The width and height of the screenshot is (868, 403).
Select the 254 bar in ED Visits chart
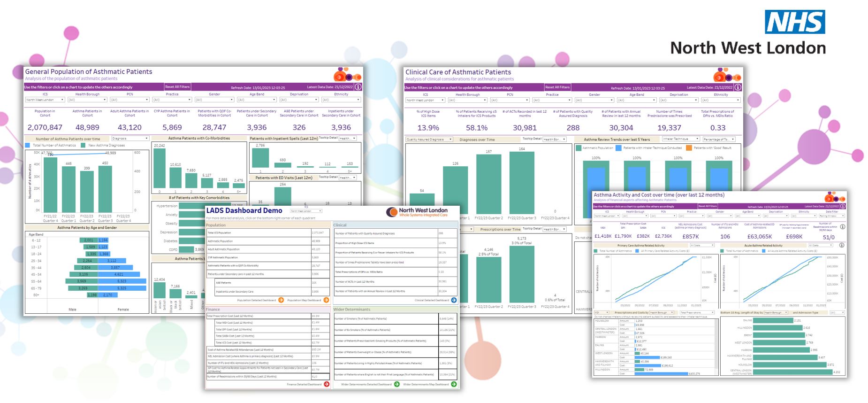(283, 196)
